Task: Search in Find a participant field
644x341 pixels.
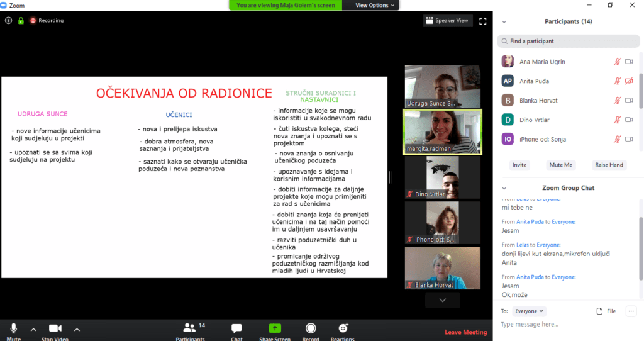Action: [569, 41]
